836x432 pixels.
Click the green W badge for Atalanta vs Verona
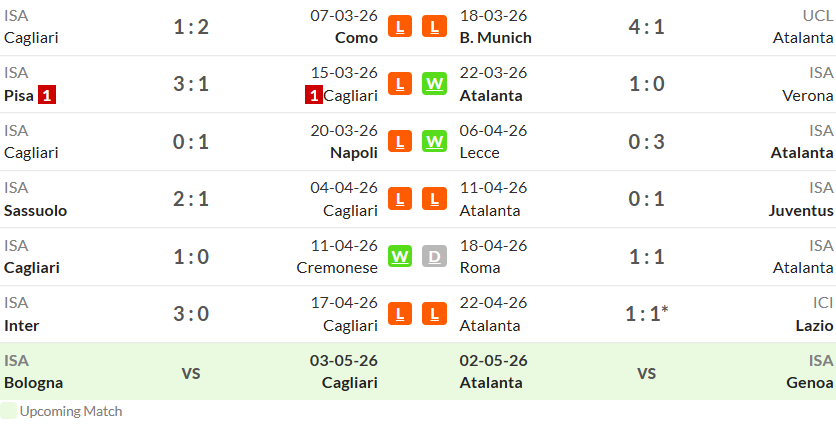(435, 84)
